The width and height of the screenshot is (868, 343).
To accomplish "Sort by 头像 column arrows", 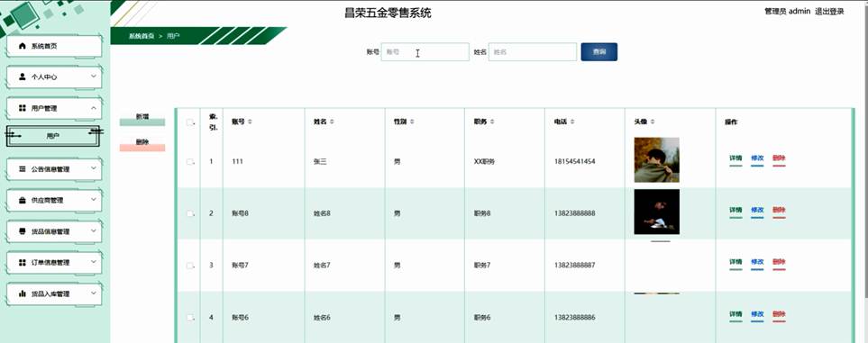I will click(x=652, y=122).
